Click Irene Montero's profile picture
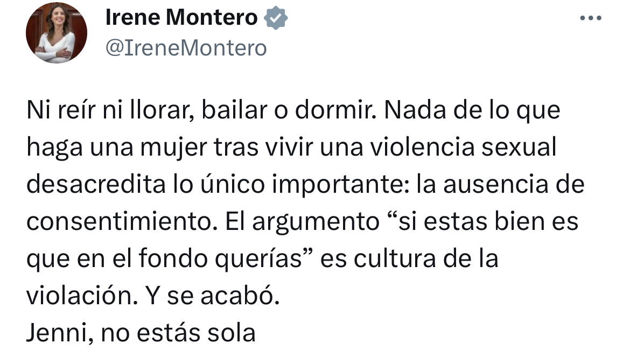Viewport: 630px width, 364px height. (57, 33)
